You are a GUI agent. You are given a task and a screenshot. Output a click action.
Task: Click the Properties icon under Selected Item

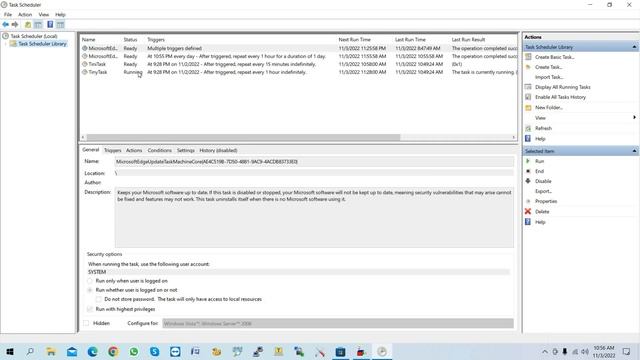[x=528, y=201]
